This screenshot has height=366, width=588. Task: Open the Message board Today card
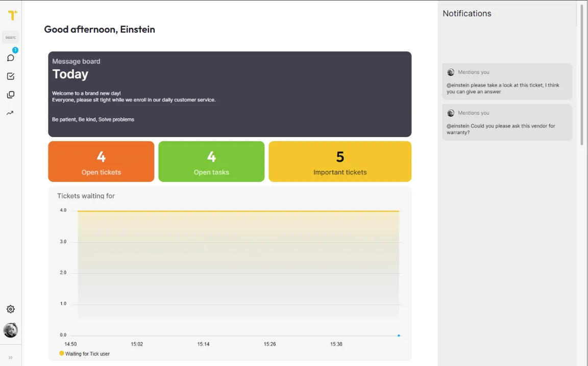click(230, 94)
